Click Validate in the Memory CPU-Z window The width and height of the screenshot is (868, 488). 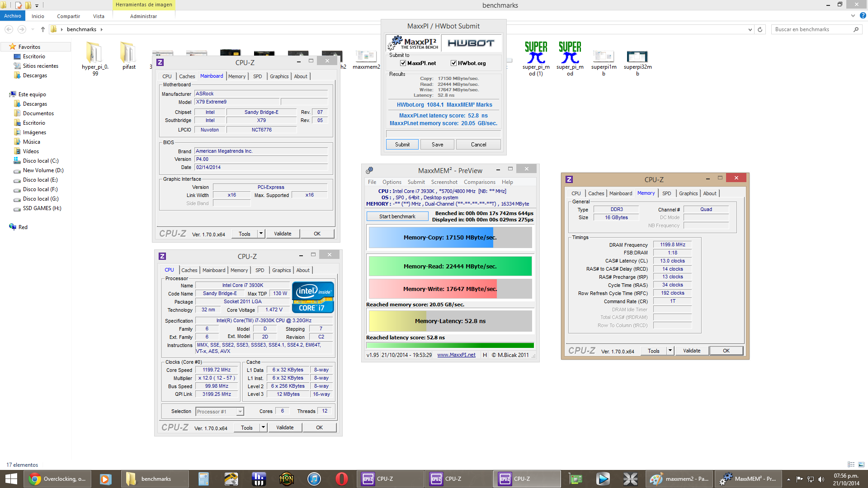pos(692,351)
